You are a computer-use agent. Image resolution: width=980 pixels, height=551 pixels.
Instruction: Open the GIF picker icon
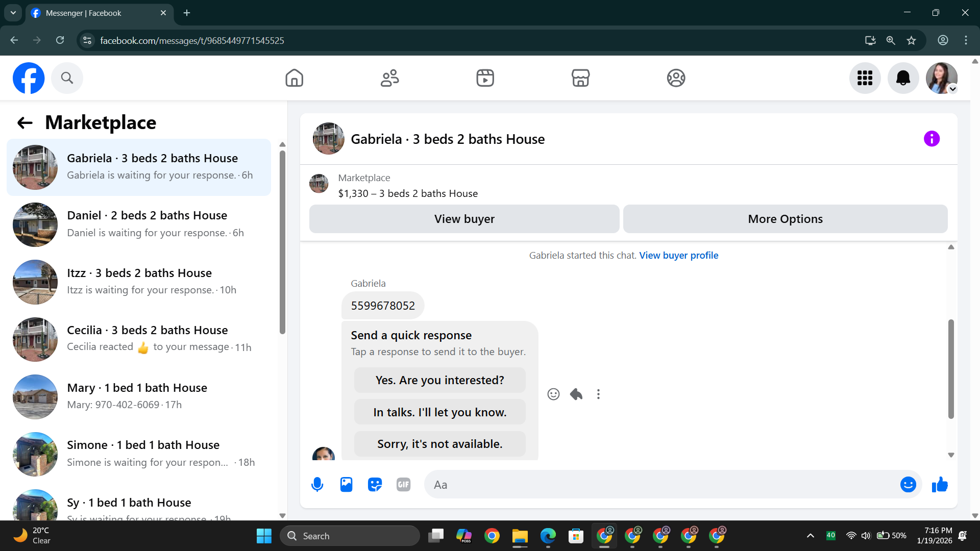coord(403,485)
